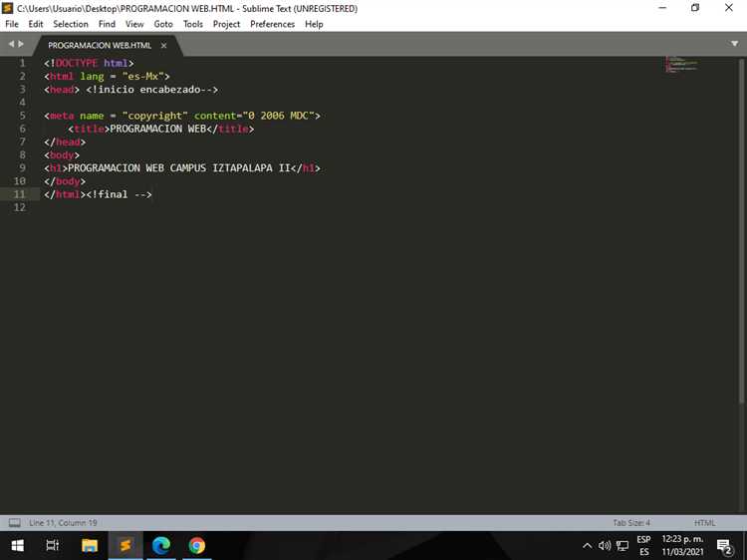Click the closing head tag line
747x560 pixels.
(65, 141)
